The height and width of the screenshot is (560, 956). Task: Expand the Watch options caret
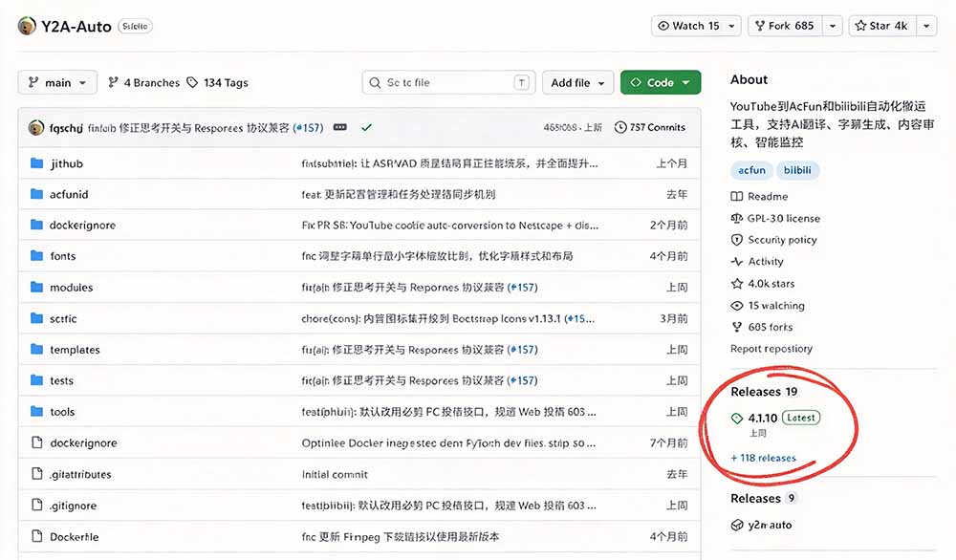(731, 26)
